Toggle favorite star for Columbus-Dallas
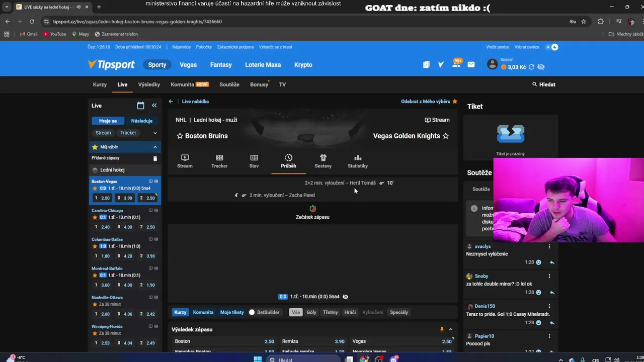The height and width of the screenshot is (362, 644). pos(95,246)
